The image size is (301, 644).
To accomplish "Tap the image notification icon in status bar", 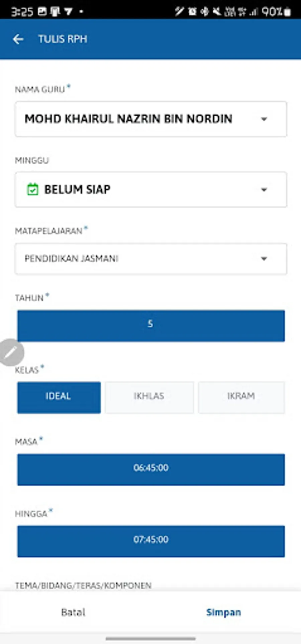I will 42,12.
